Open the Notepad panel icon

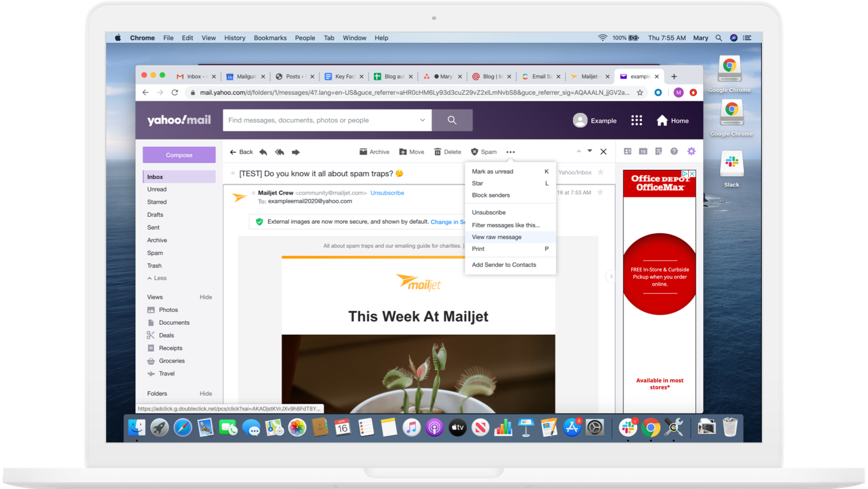[658, 151]
